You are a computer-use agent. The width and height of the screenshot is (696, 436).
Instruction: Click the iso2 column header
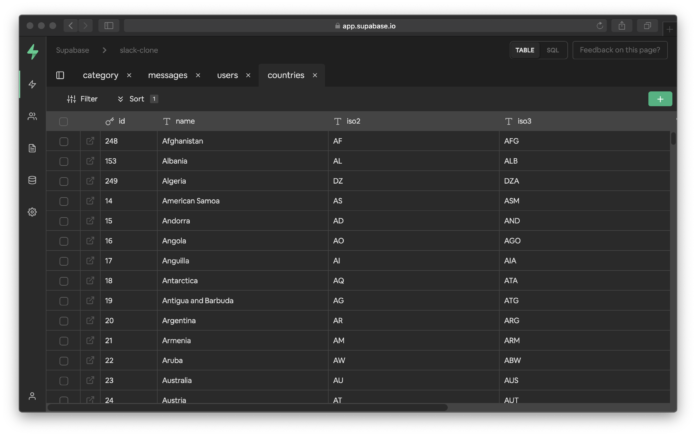[414, 121]
